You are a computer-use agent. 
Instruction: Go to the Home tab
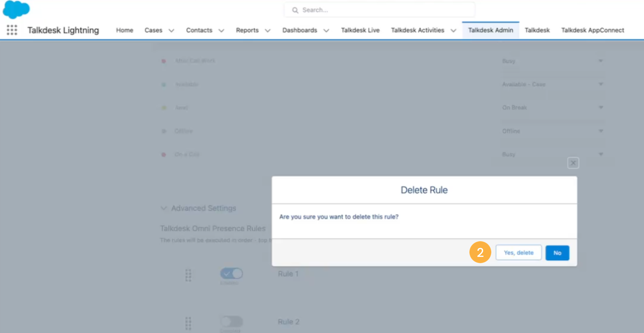point(125,30)
